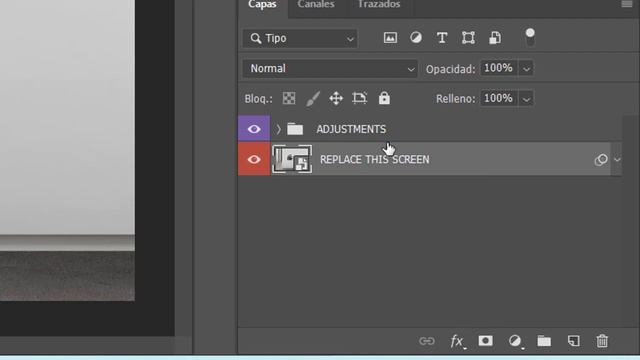This screenshot has width=640, height=360.
Task: Hide the REPLACE THIS SCREEN layer eye
Action: pos(254,159)
